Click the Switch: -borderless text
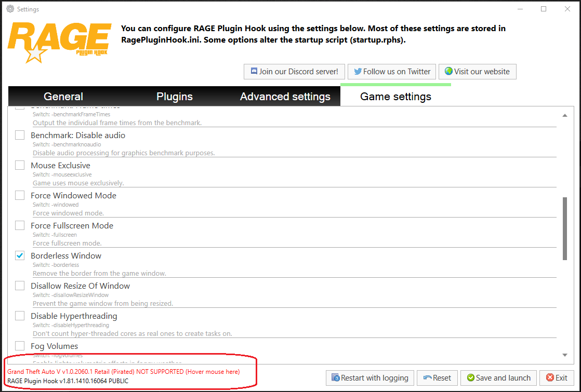 click(56, 265)
